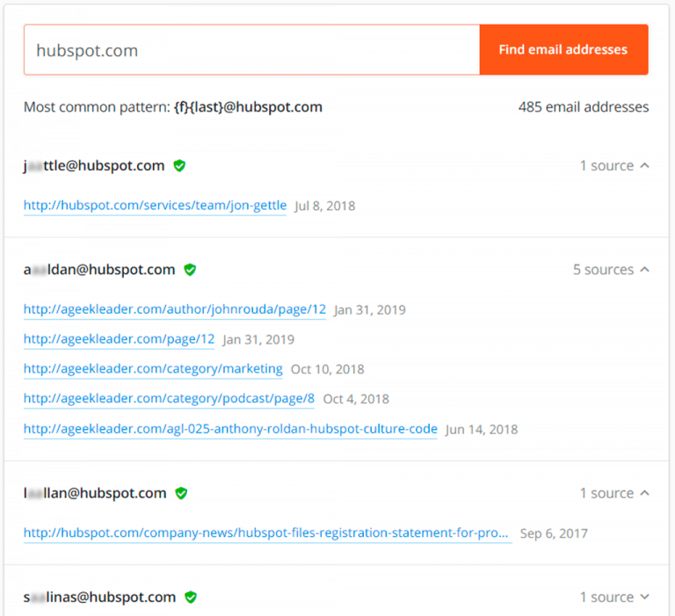Click the Oct 4, 2018 source date
Viewport: 675px width, 616px height.
click(x=356, y=399)
